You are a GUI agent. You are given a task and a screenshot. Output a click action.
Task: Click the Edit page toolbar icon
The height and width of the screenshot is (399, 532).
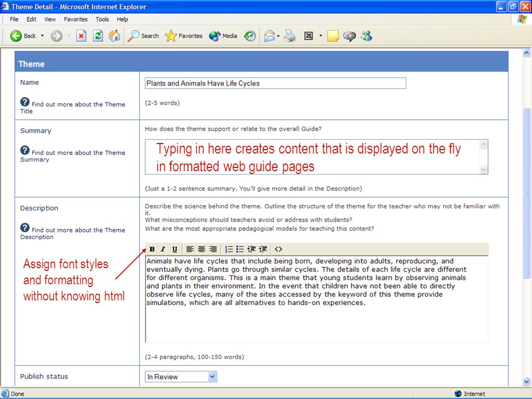[309, 35]
